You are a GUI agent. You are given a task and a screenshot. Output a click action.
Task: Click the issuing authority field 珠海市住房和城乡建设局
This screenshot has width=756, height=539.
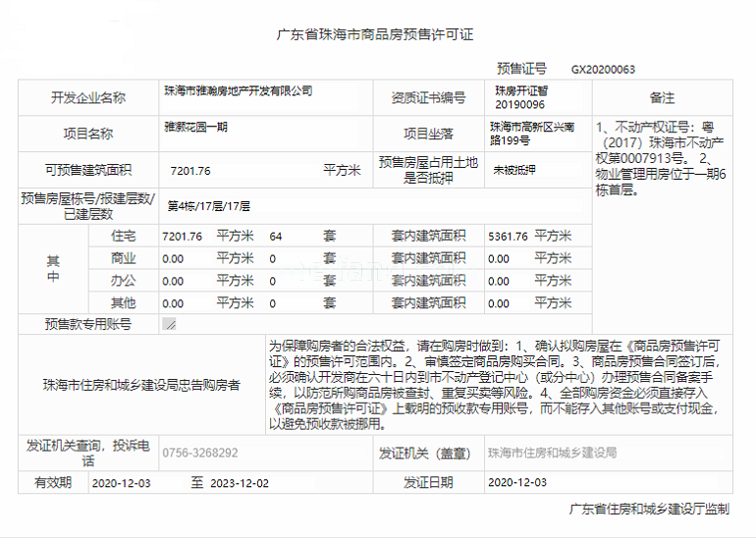pos(553,454)
